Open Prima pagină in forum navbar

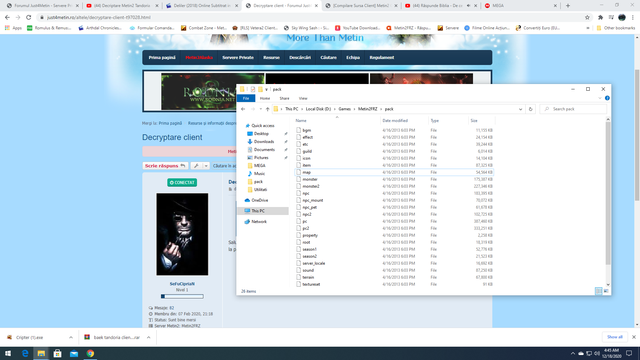(x=162, y=58)
